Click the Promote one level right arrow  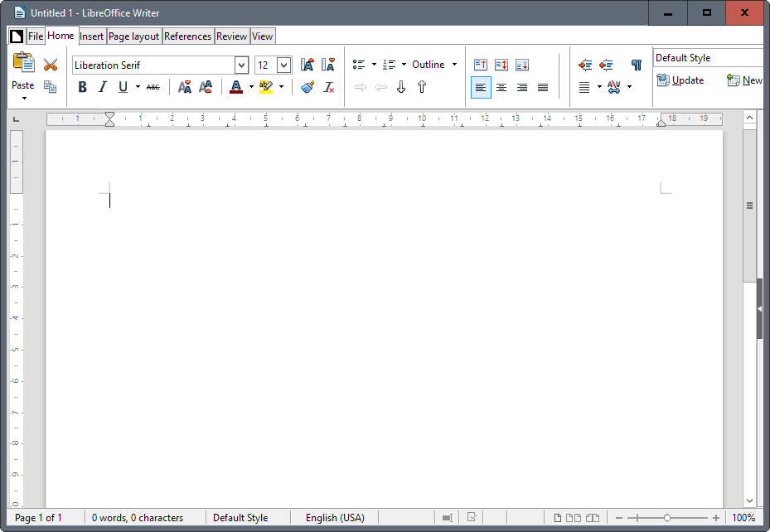360,87
